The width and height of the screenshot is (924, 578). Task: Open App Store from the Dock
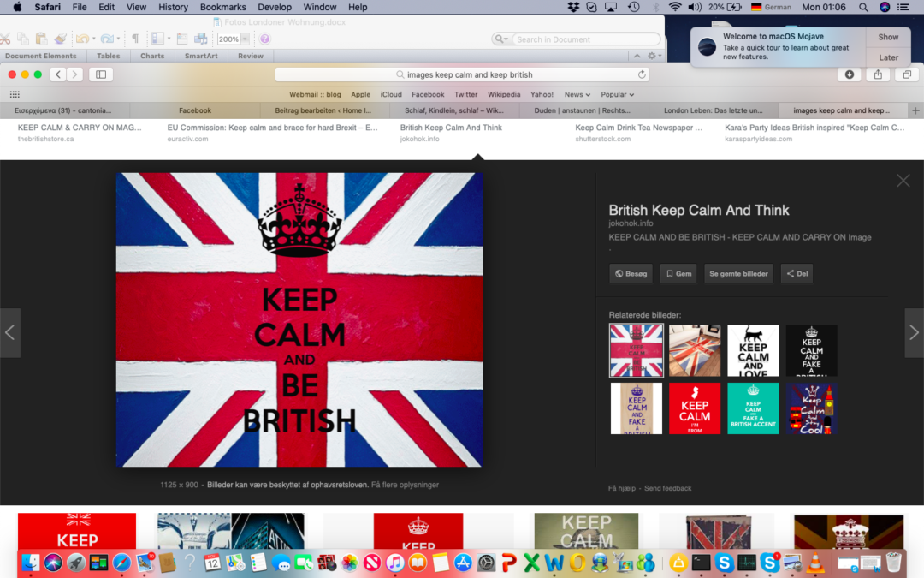tap(463, 563)
